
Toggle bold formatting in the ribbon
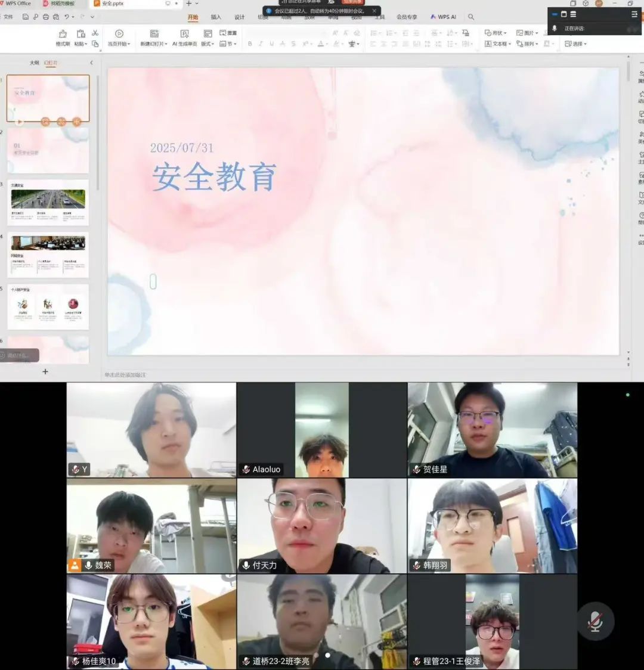coord(250,44)
